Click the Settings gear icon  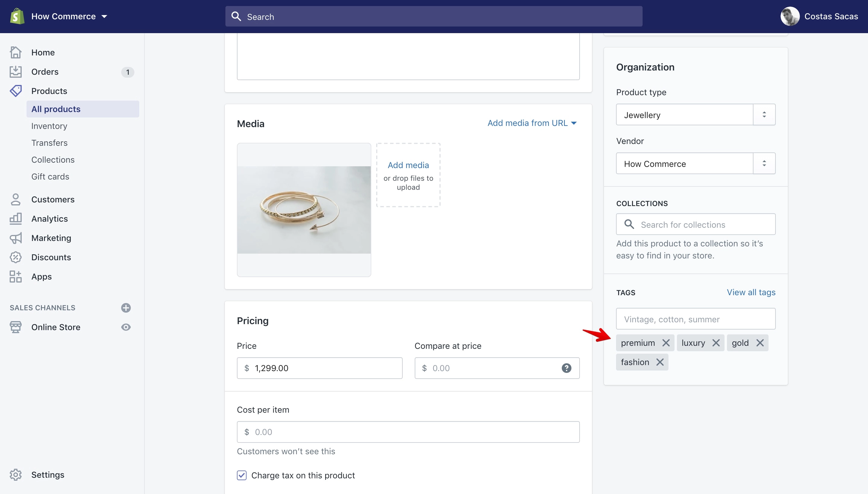click(16, 475)
